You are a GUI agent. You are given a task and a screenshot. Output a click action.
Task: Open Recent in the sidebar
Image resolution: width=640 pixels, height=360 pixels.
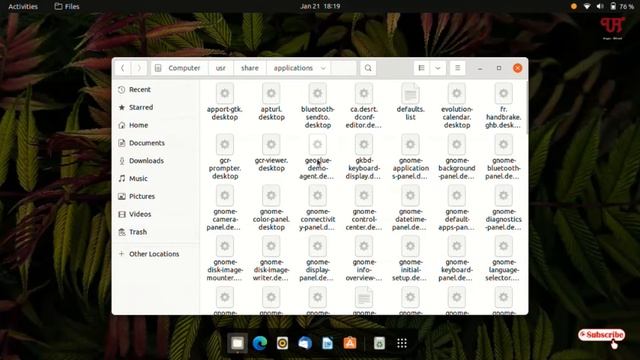156,89
